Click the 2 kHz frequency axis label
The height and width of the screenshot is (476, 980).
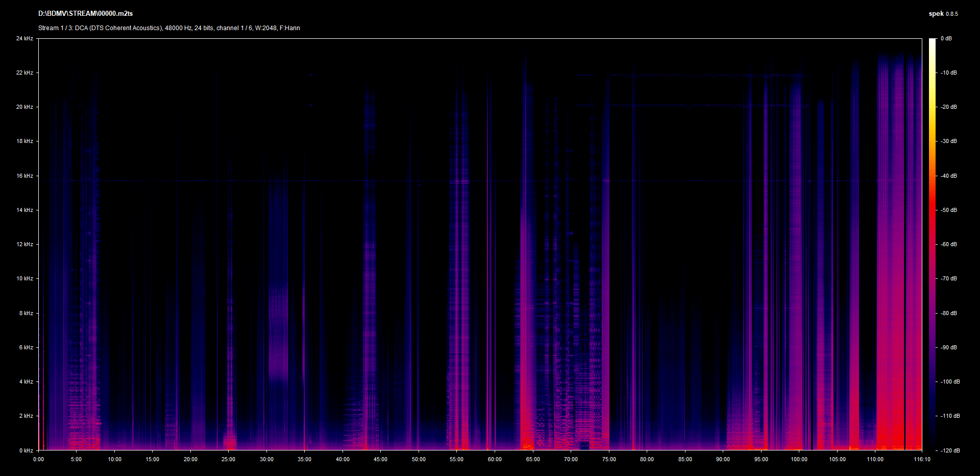[x=26, y=416]
